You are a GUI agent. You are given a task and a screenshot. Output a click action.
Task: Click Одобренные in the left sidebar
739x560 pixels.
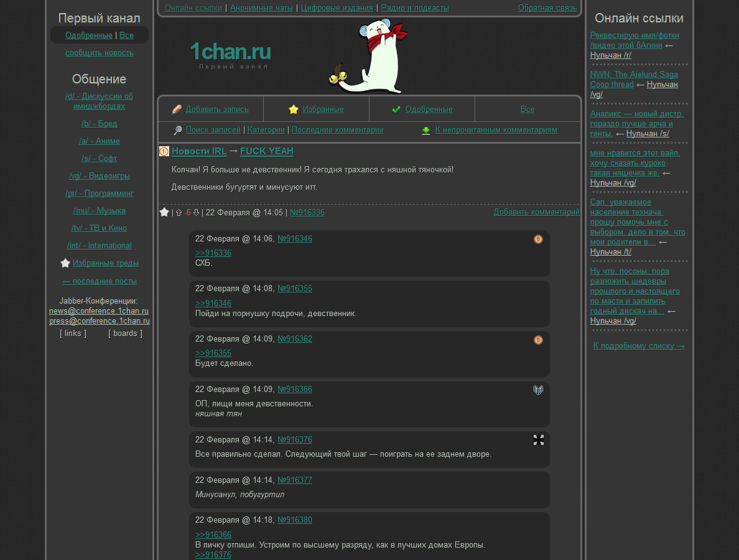[x=88, y=35]
